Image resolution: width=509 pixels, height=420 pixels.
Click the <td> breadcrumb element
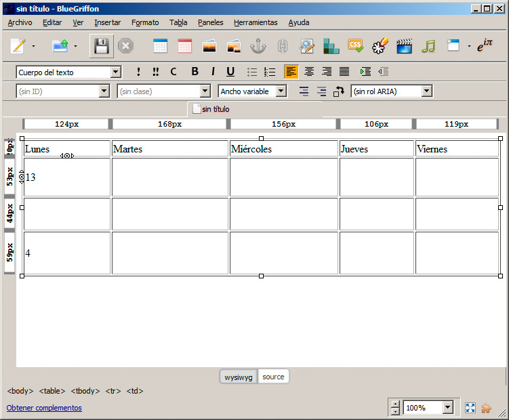pos(135,391)
